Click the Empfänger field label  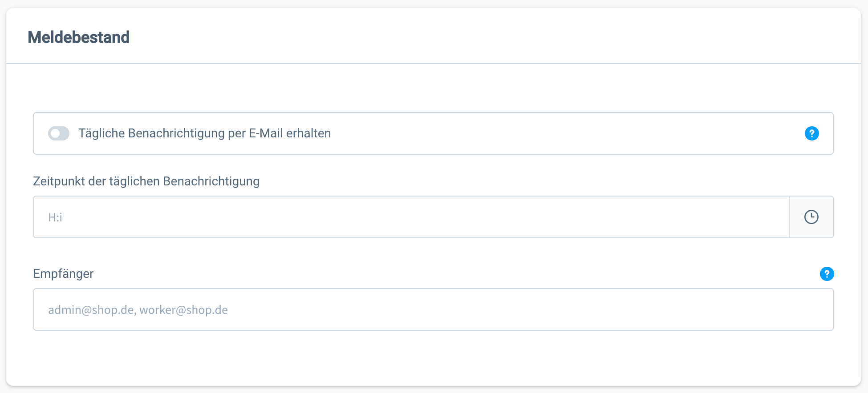[63, 274]
